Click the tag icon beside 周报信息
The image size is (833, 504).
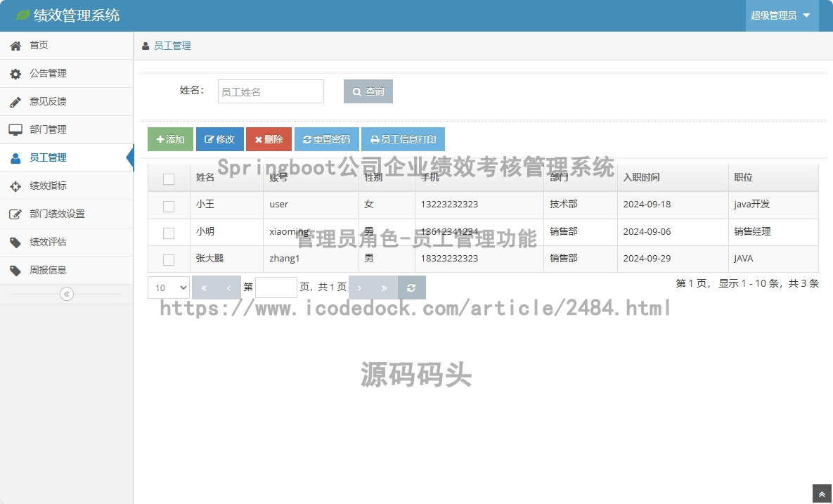click(x=15, y=271)
